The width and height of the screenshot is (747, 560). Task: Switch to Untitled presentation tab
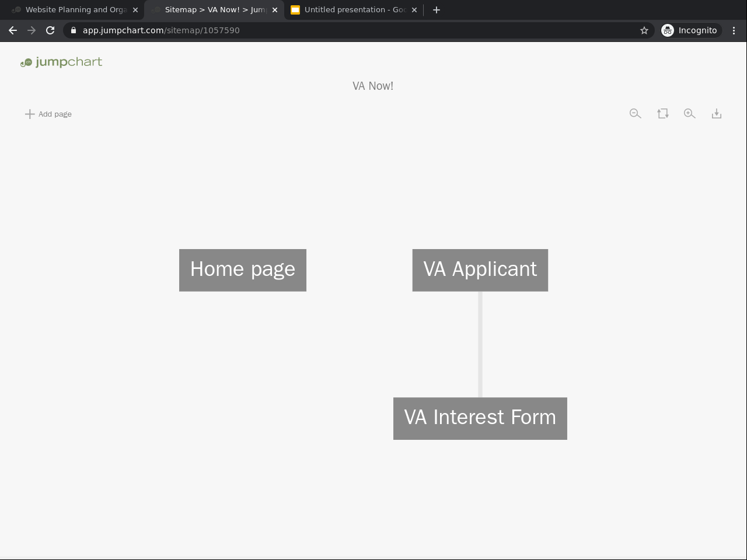pyautogui.click(x=354, y=10)
